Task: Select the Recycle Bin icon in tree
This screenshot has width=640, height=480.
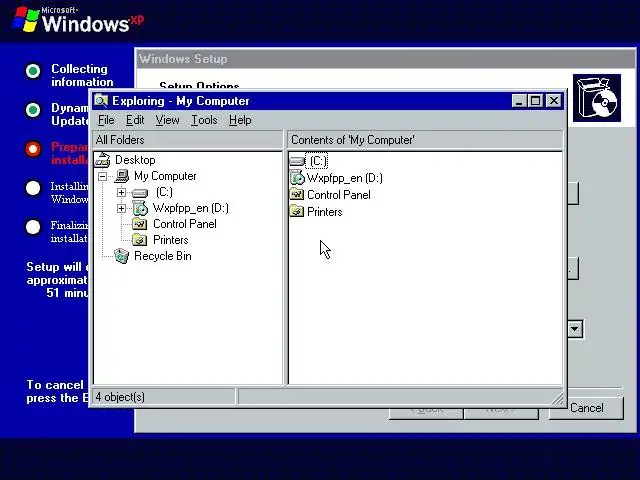Action: (122, 256)
